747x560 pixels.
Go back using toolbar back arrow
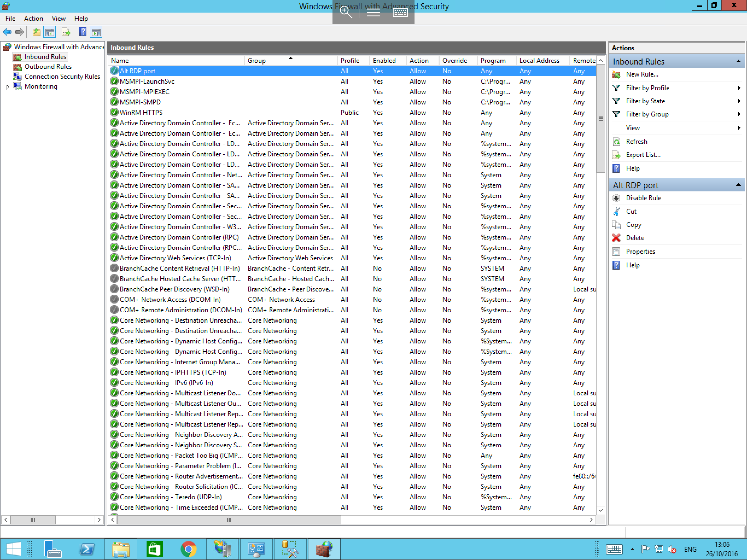(7, 33)
